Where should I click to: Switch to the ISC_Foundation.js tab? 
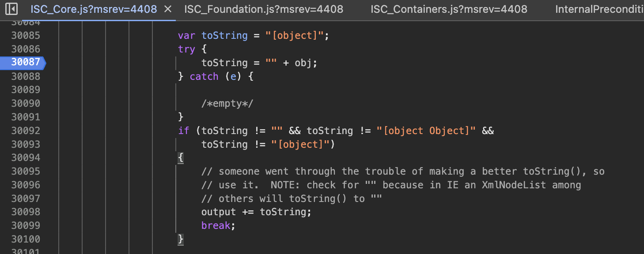[264, 9]
